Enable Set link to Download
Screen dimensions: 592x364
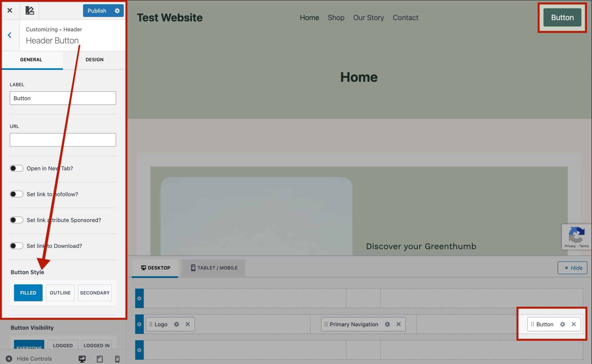pyautogui.click(x=16, y=246)
